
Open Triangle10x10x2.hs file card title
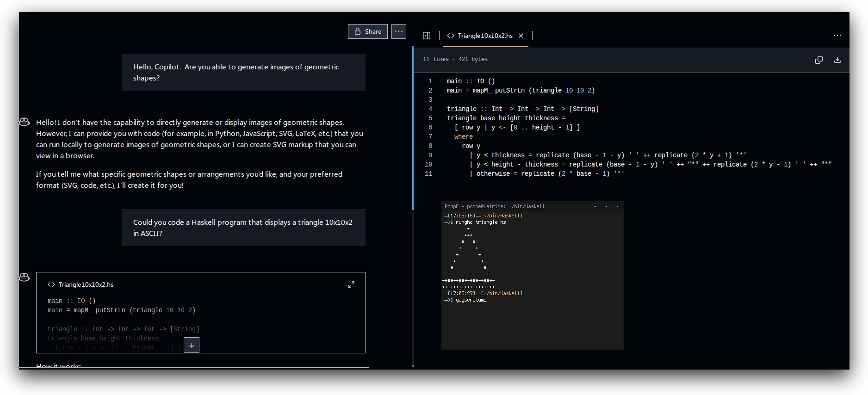tap(86, 284)
